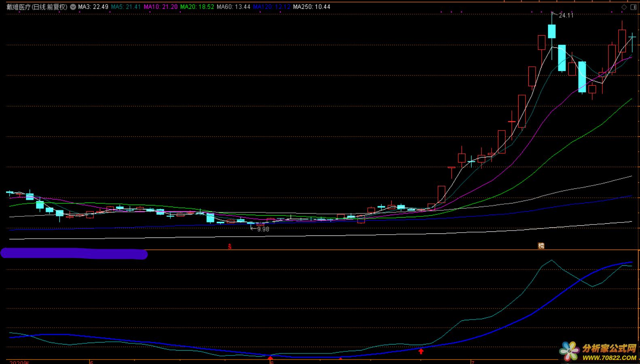Click the 9.98 low price label

point(263,229)
